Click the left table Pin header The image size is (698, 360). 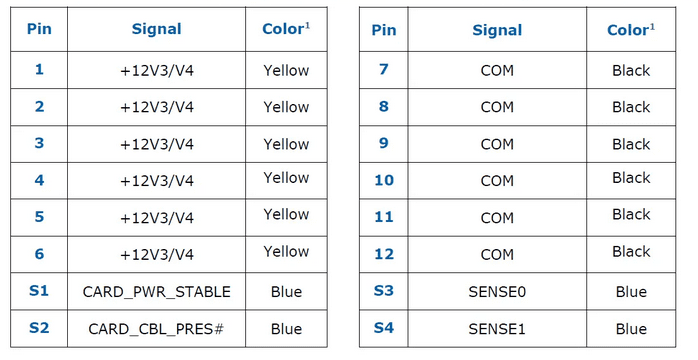click(x=39, y=29)
